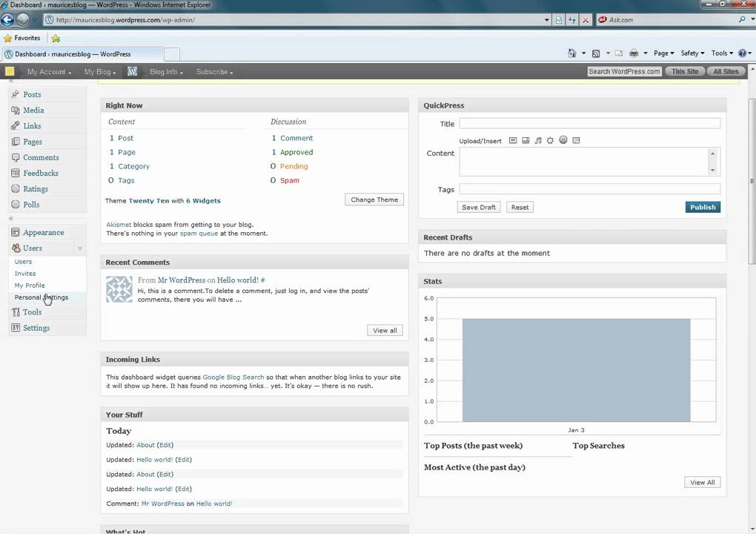The height and width of the screenshot is (534, 756).
Task: Select the Dashboard mauricesblog browser tab
Action: (83, 54)
